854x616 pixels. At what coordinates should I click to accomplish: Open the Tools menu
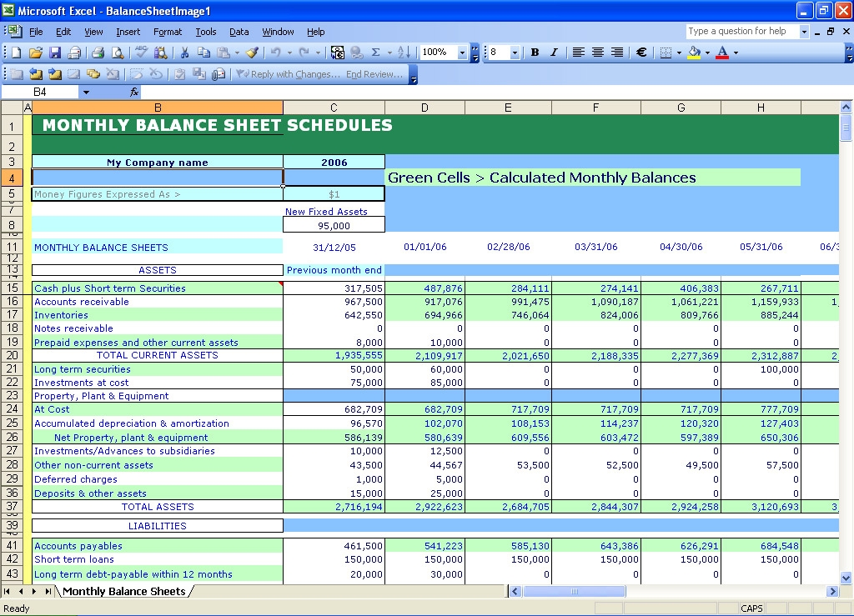[x=206, y=32]
